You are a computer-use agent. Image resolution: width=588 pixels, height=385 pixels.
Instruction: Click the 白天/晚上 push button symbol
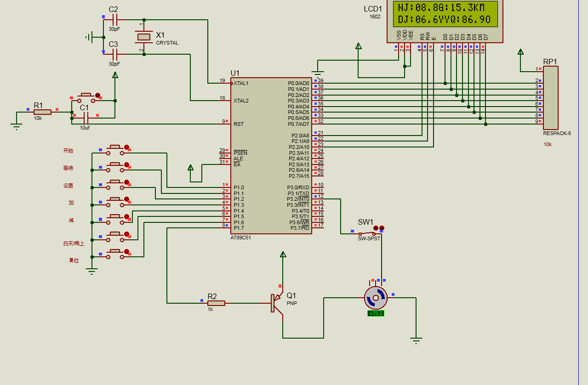[115, 237]
